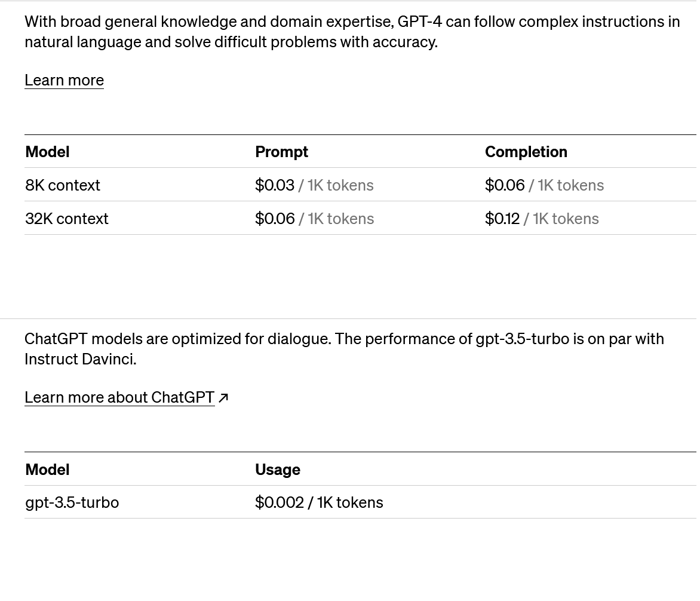The image size is (700, 601).
Task: Click the $0.03 prompt price for 8K
Action: 275,185
